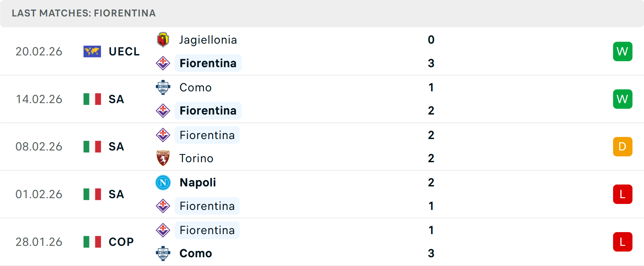This screenshot has width=644, height=266.
Task: Click the red L badge for the Napoli loss
Action: pos(623,194)
